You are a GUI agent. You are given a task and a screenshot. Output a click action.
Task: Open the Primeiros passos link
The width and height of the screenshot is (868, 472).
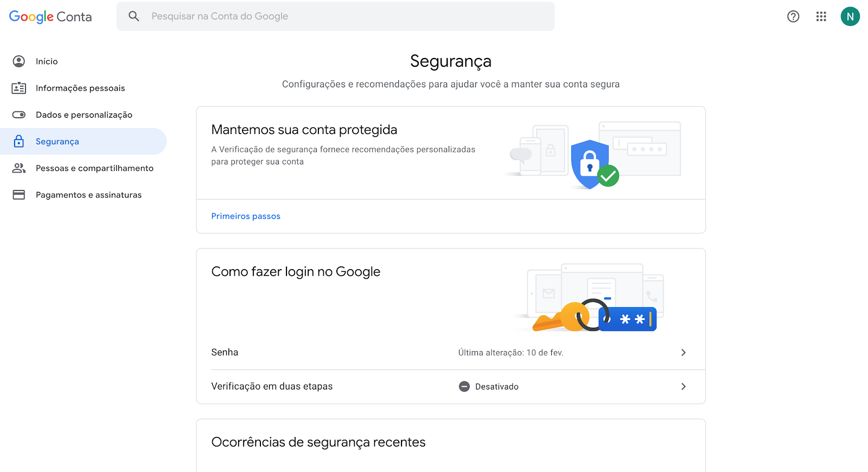coord(246,216)
